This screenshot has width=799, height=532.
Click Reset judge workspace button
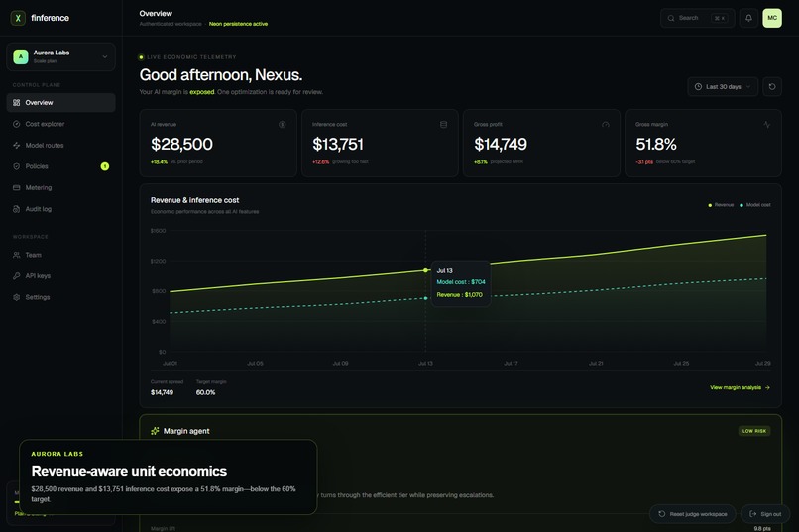693,514
